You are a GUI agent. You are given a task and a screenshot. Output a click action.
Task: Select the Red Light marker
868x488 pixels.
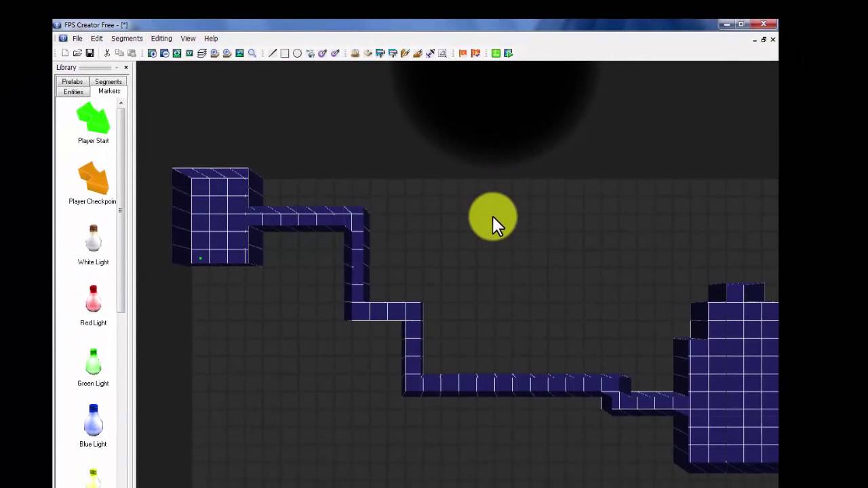(93, 305)
